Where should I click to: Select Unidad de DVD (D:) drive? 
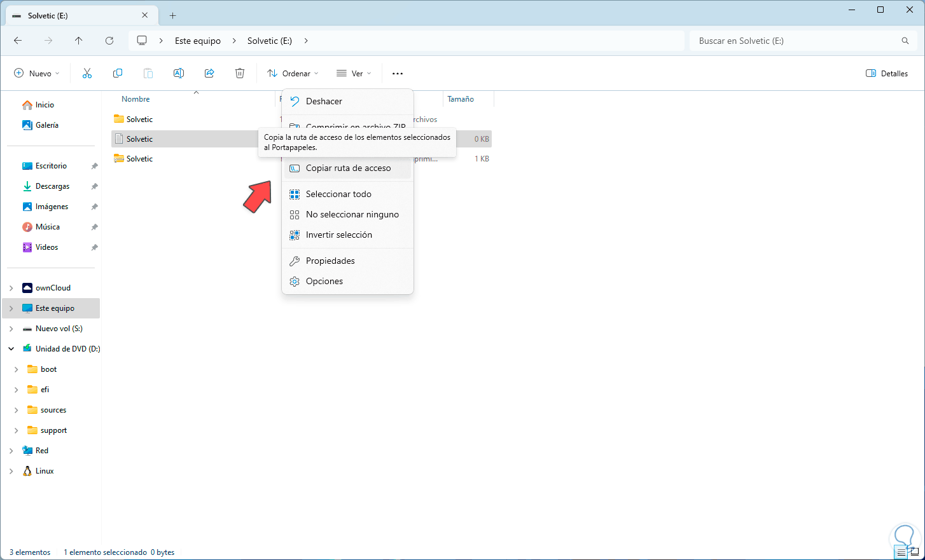pos(67,349)
